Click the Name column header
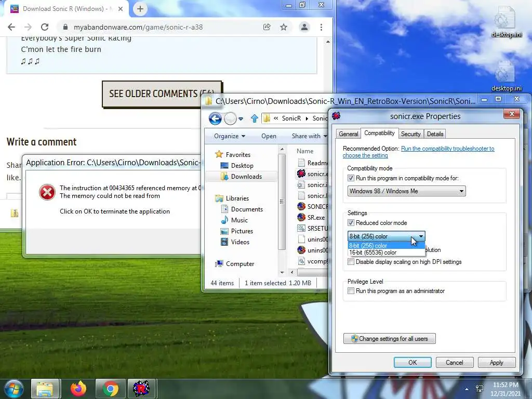 click(x=305, y=151)
